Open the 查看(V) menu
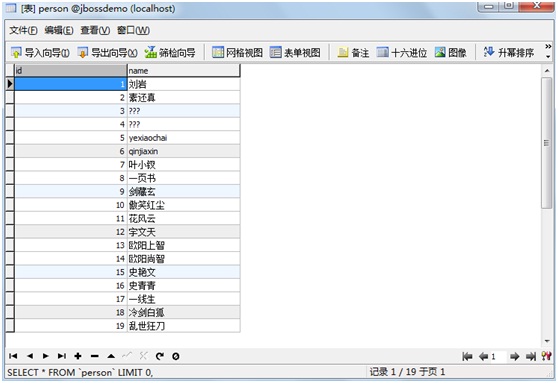Image resolution: width=558 pixels, height=383 pixels. 95,30
